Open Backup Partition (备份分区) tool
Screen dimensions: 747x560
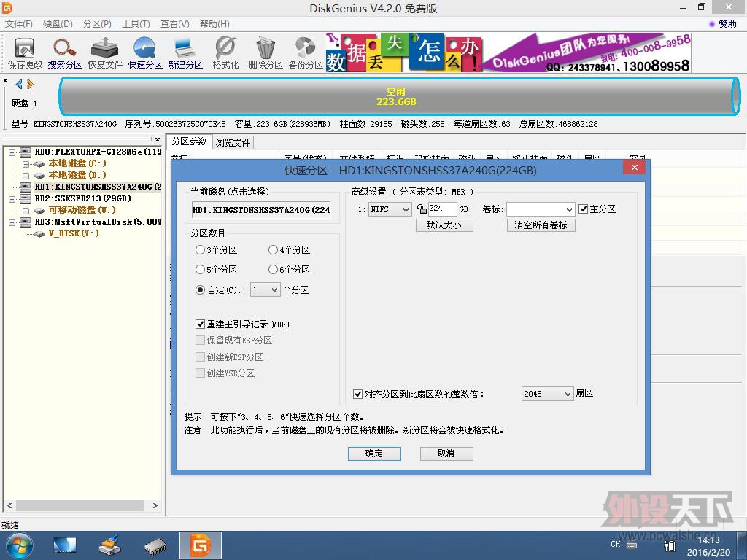(x=306, y=52)
